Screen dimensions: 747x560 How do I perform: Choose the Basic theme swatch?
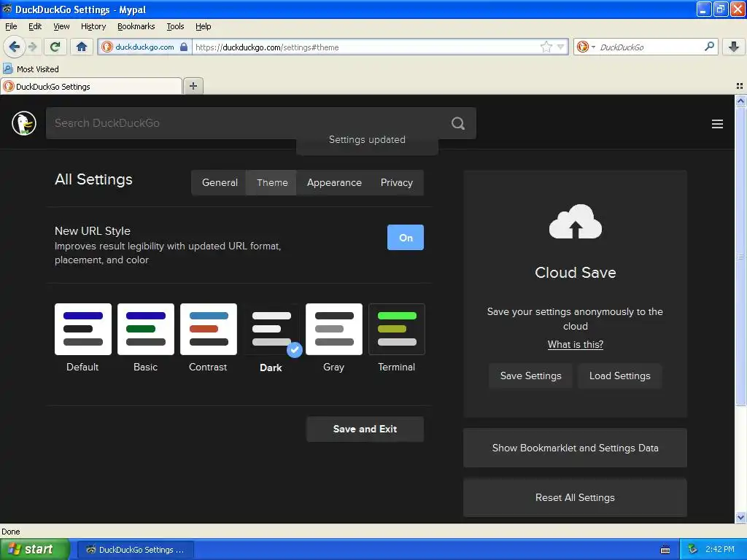[x=146, y=329]
